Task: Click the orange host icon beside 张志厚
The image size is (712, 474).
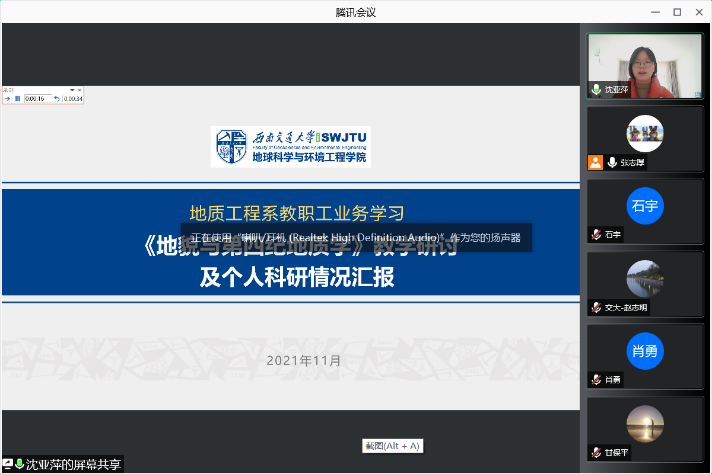Action: coord(595,162)
